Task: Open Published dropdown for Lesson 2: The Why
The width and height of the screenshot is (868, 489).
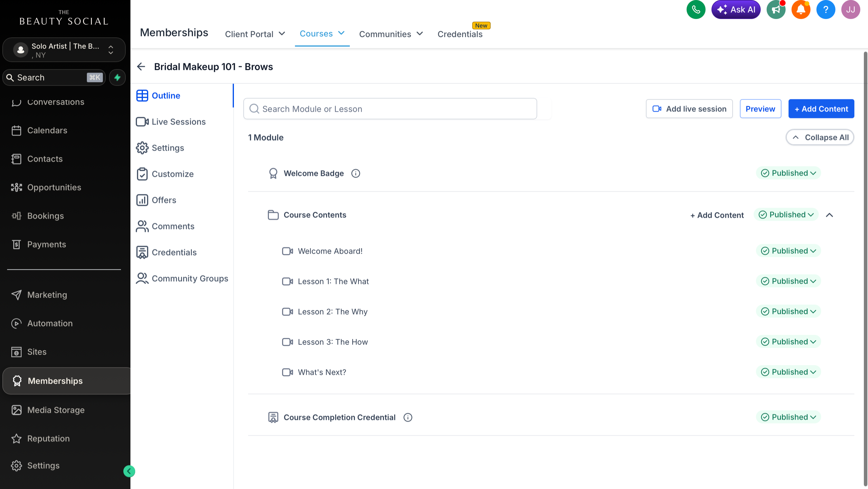Action: tap(788, 311)
